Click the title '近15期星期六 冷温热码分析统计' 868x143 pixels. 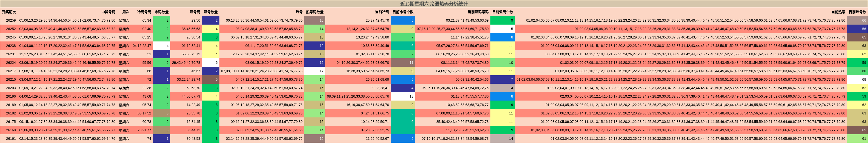click(434, 4)
